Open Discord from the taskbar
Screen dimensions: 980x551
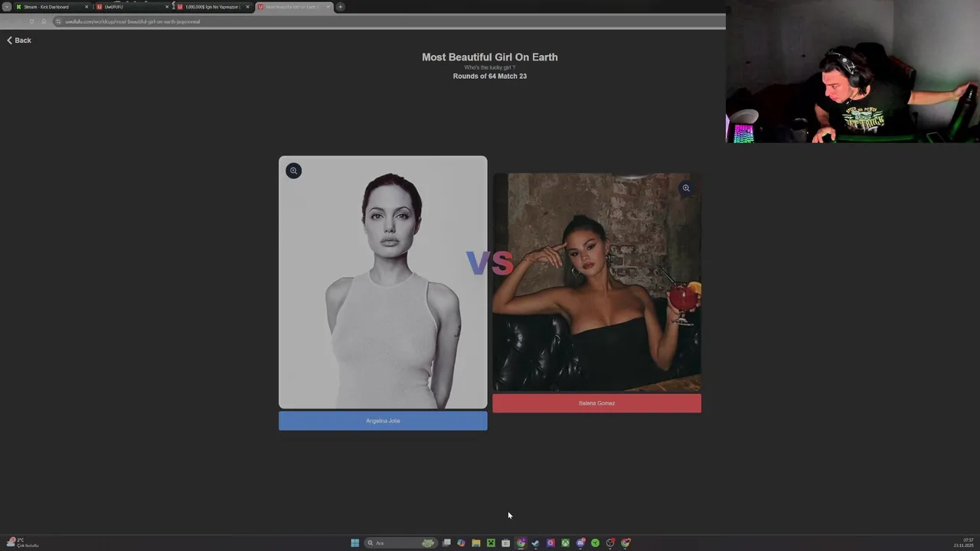pos(580,543)
